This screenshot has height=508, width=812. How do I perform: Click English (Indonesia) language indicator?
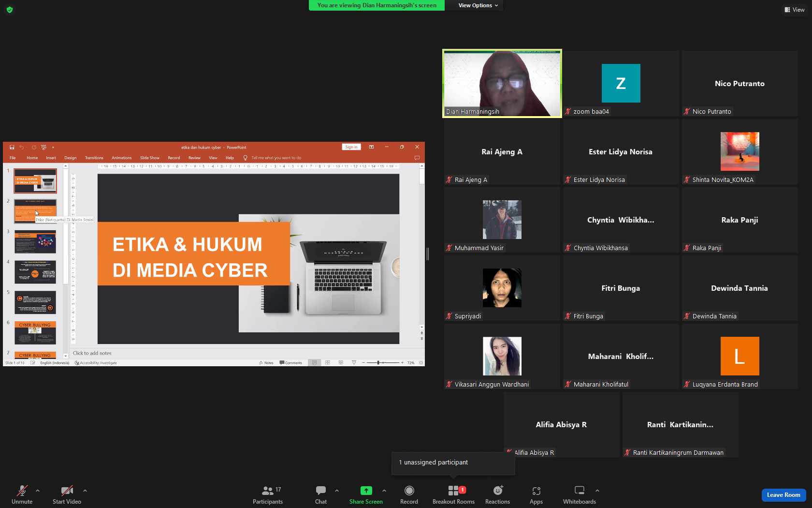(55, 363)
